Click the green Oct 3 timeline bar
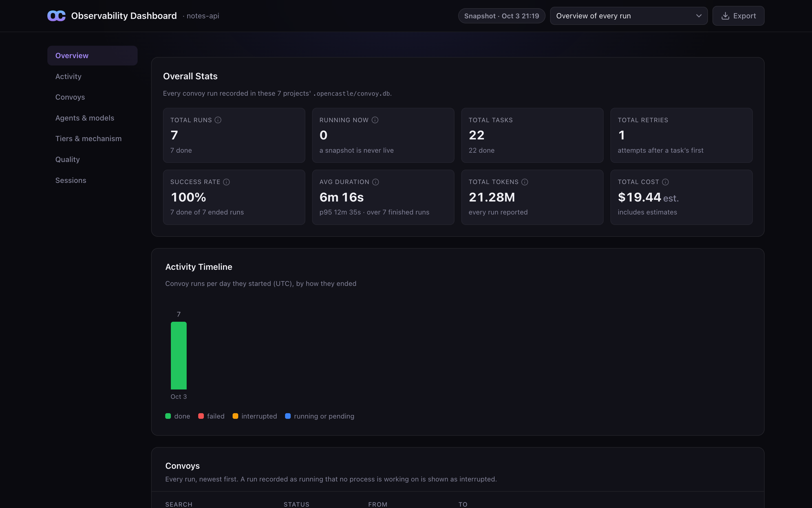 point(178,356)
